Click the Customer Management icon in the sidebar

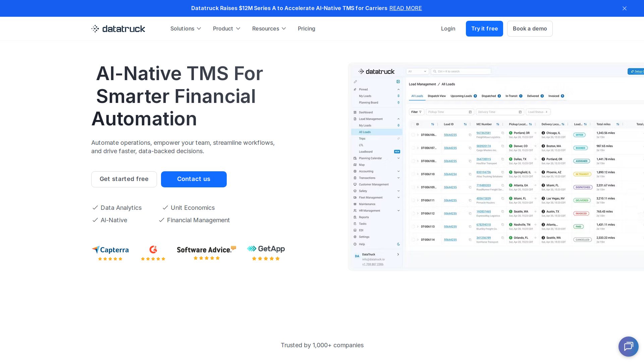[355, 184]
